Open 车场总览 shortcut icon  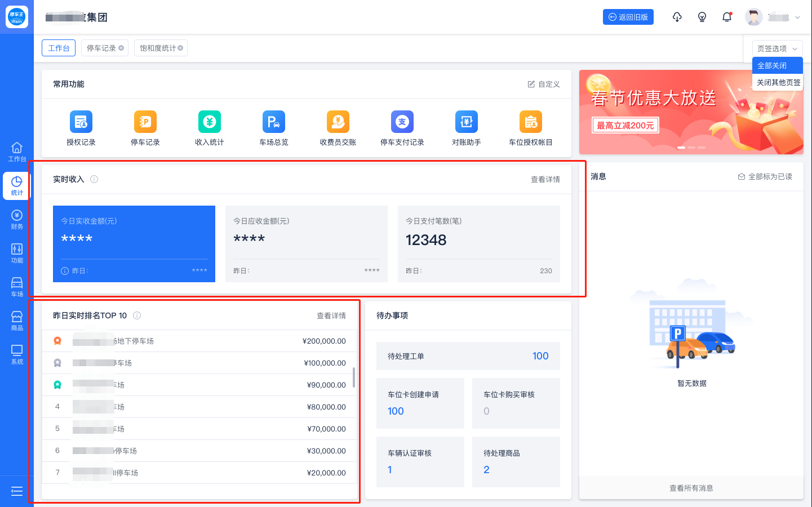(274, 122)
